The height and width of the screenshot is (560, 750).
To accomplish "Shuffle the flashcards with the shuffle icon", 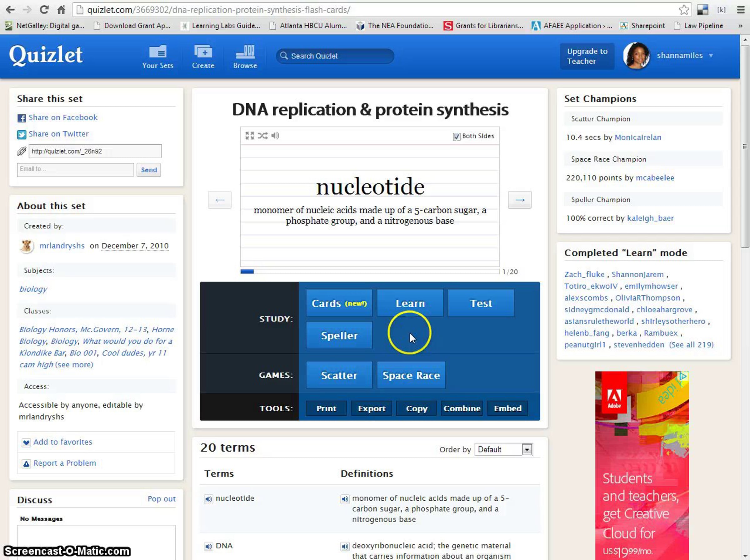I will (262, 136).
